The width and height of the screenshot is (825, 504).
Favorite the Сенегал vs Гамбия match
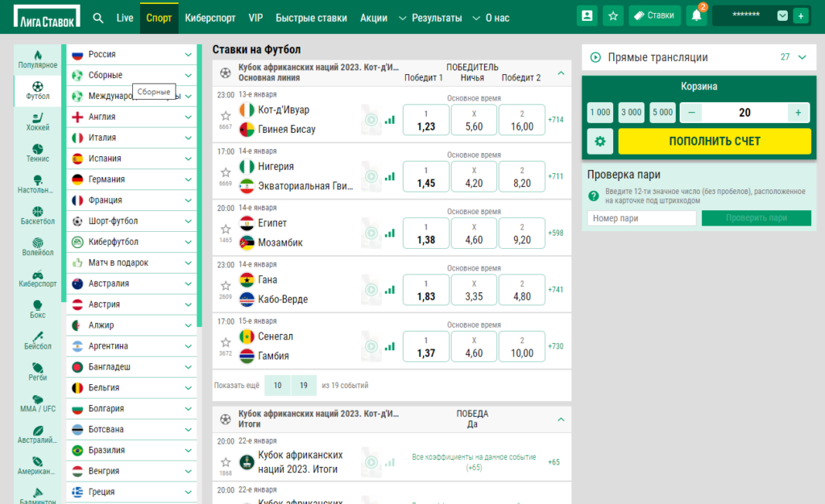click(x=226, y=343)
